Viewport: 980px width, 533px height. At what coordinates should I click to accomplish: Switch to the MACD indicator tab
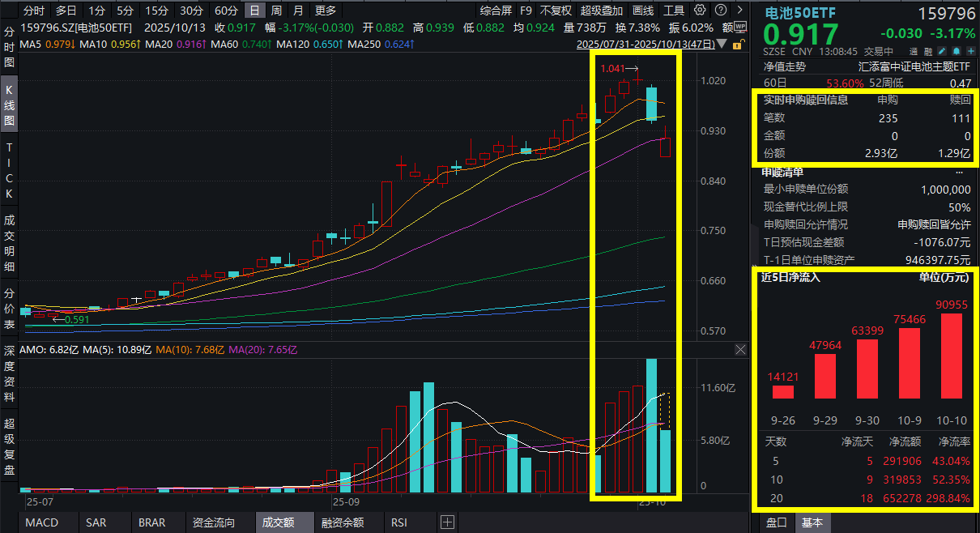point(41,522)
